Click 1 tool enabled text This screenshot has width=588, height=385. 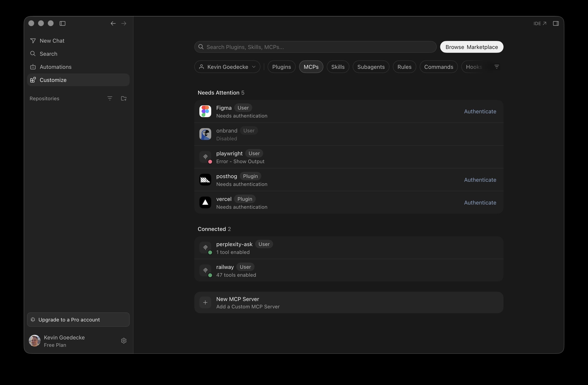[x=233, y=252]
